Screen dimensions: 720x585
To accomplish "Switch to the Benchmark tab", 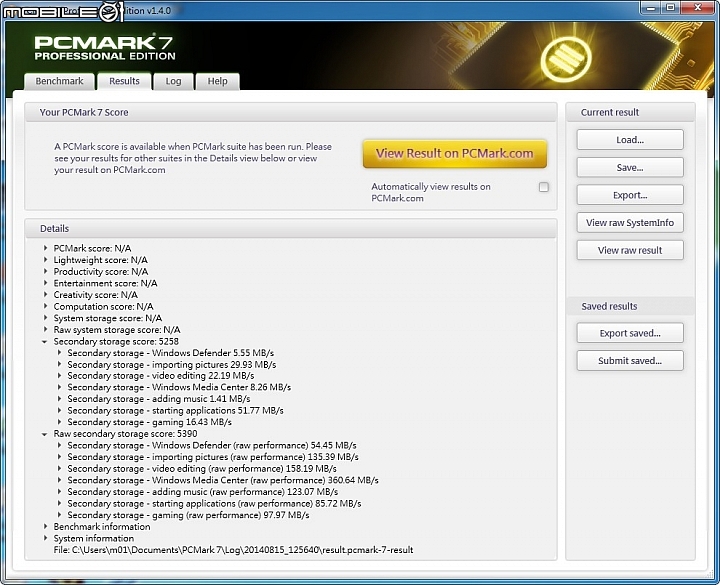I will 59,81.
